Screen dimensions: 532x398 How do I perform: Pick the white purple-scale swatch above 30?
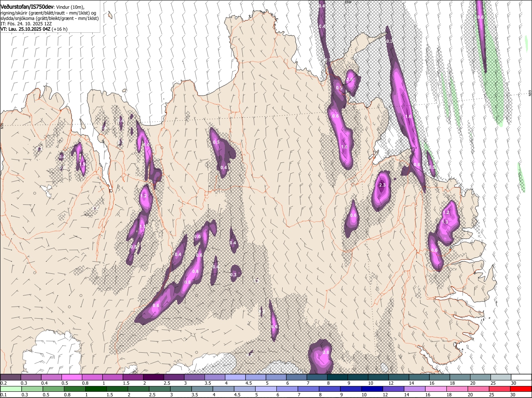pos(521,377)
